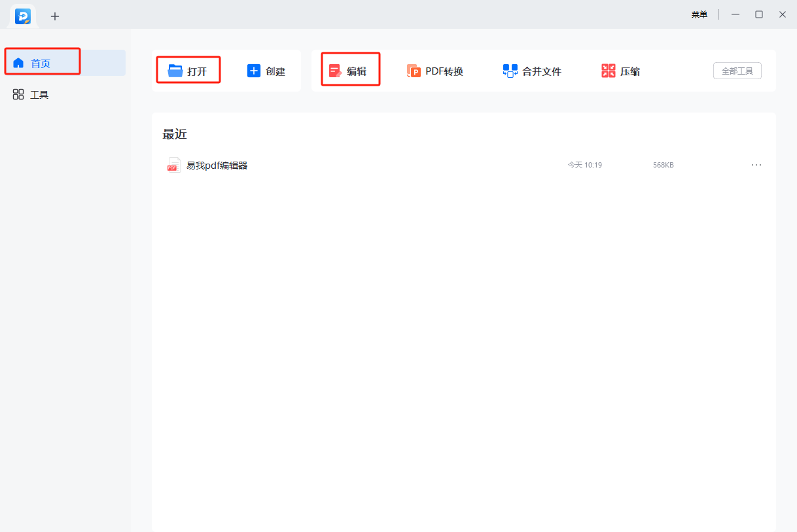The width and height of the screenshot is (797, 532).
Task: Start the 合并文件 merge tool
Action: point(531,71)
